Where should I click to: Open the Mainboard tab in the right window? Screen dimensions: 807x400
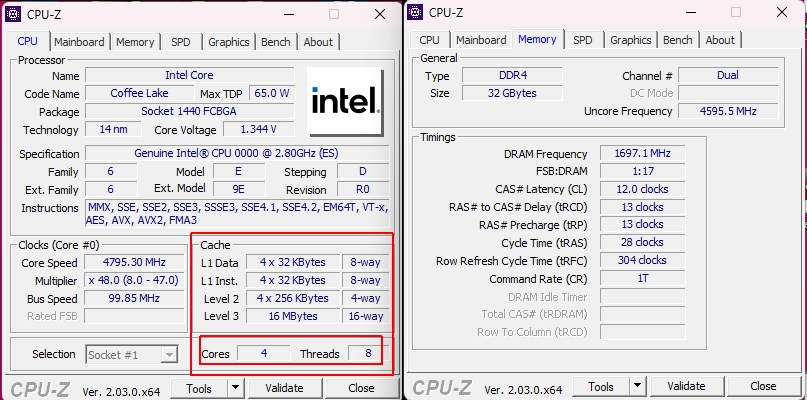(x=481, y=40)
